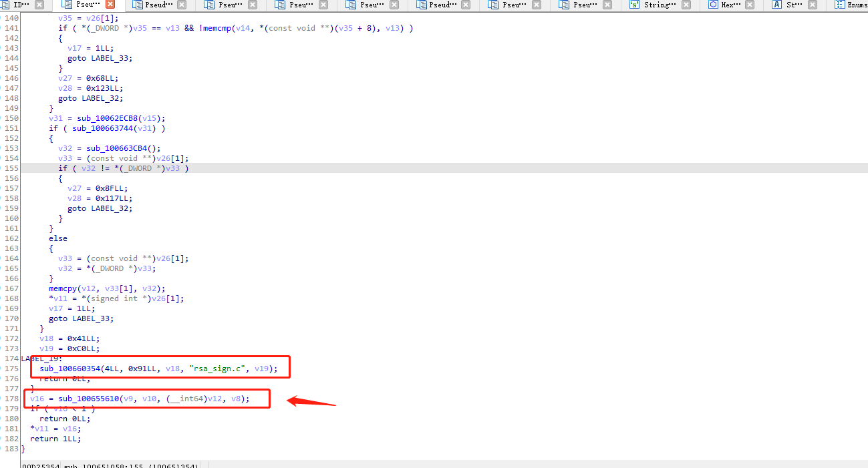Click the Enums tab icon
Screen dimensions: 868x468
(839, 5)
